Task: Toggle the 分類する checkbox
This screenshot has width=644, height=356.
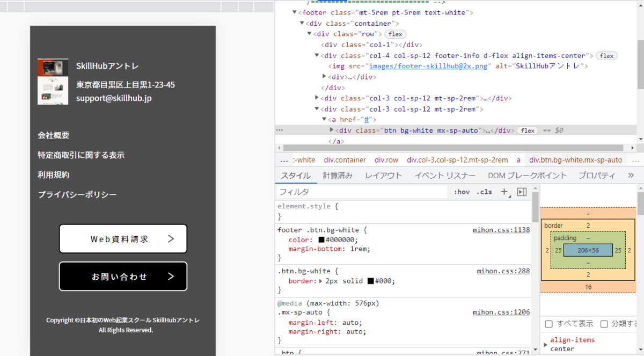Action: tap(604, 324)
